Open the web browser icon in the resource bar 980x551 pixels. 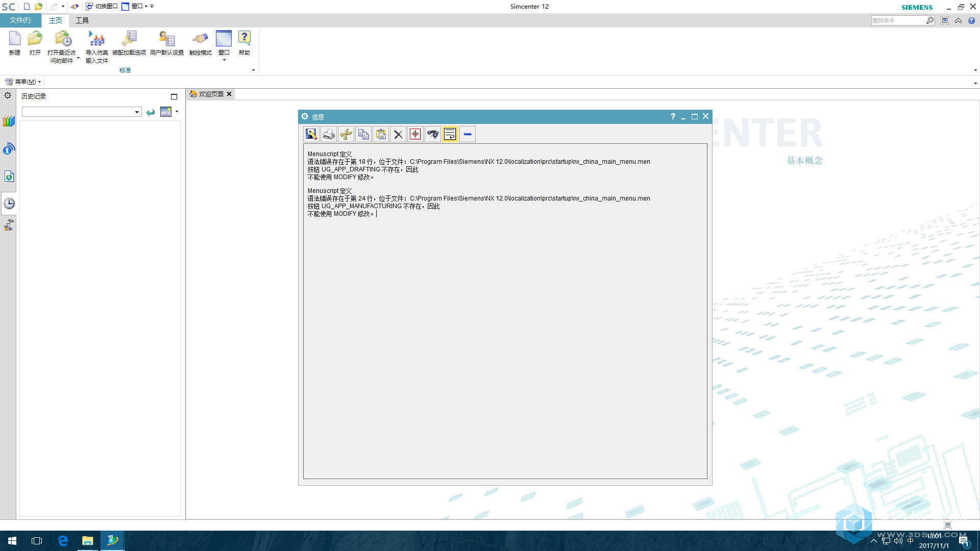tap(9, 177)
